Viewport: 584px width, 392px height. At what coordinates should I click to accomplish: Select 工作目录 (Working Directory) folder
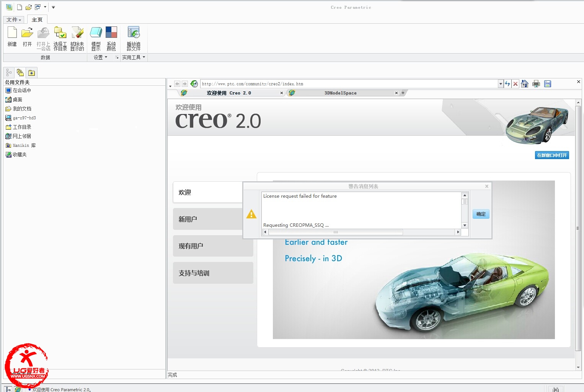18,127
